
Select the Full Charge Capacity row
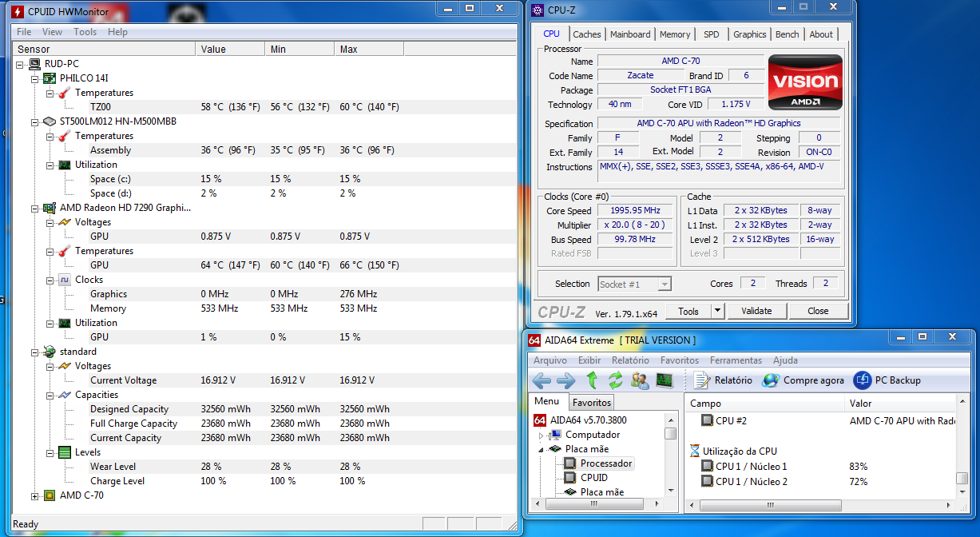pos(264,424)
